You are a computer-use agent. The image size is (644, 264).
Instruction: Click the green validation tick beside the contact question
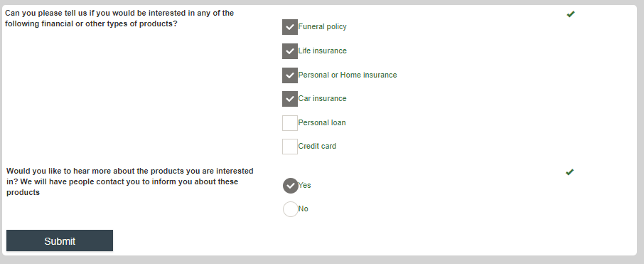[569, 172]
